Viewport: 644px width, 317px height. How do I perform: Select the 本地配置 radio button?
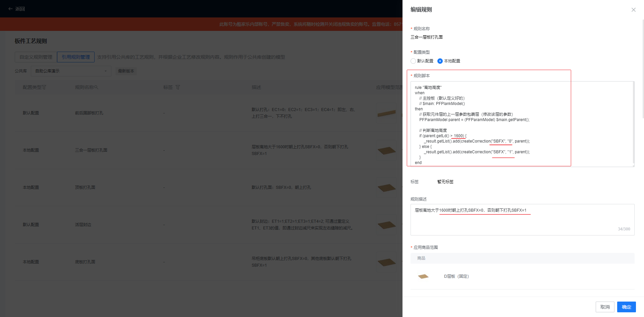pos(440,61)
